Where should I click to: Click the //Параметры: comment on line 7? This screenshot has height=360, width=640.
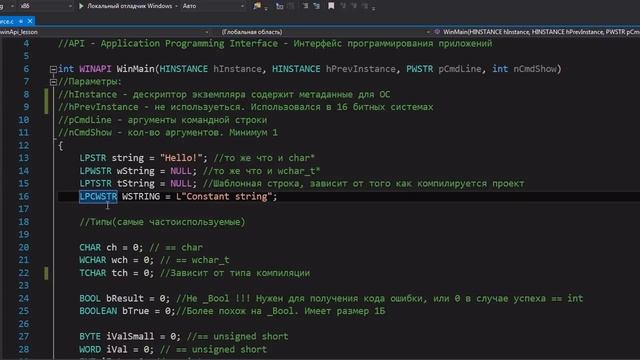tap(90, 82)
